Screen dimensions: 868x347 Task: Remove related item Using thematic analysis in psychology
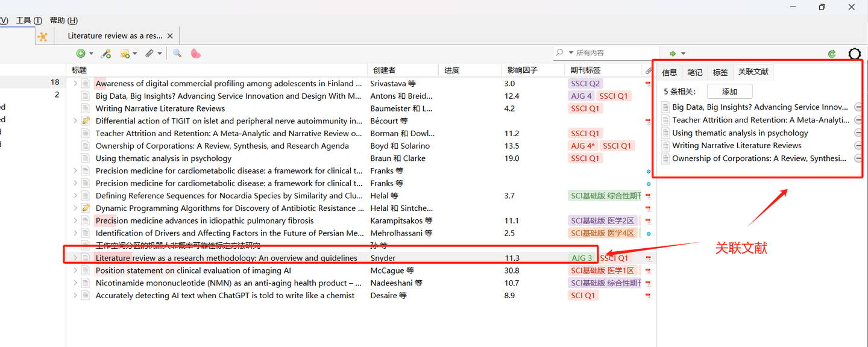tap(859, 133)
